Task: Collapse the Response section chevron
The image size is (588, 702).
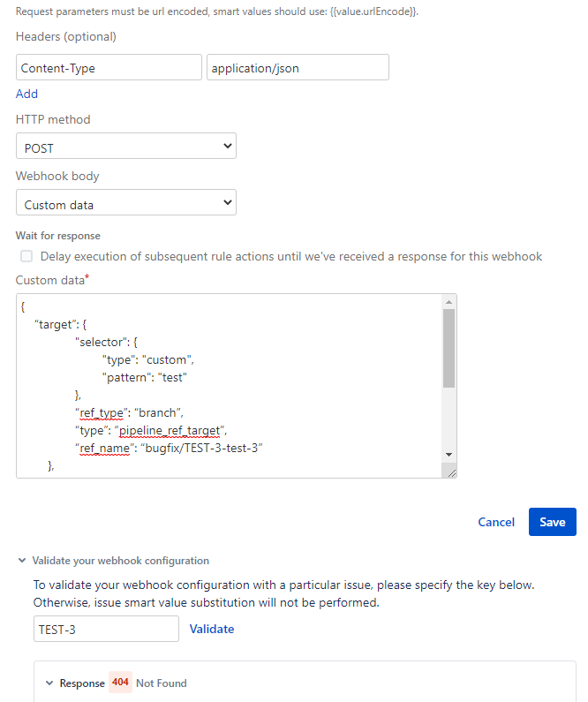Action: pyautogui.click(x=49, y=683)
